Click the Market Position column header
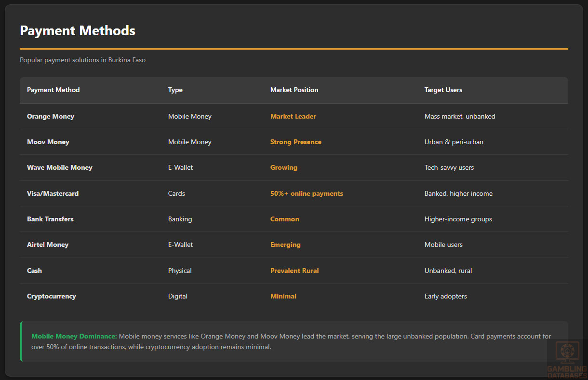This screenshot has height=380, width=588. 294,90
